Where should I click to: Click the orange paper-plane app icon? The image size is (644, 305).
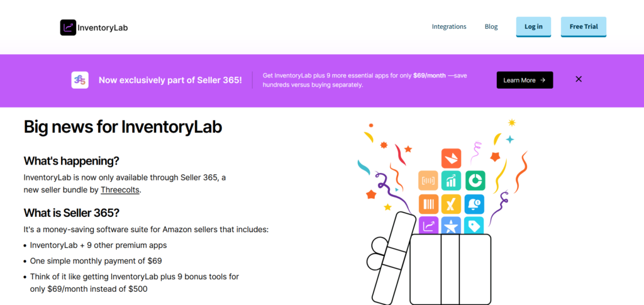(x=451, y=158)
